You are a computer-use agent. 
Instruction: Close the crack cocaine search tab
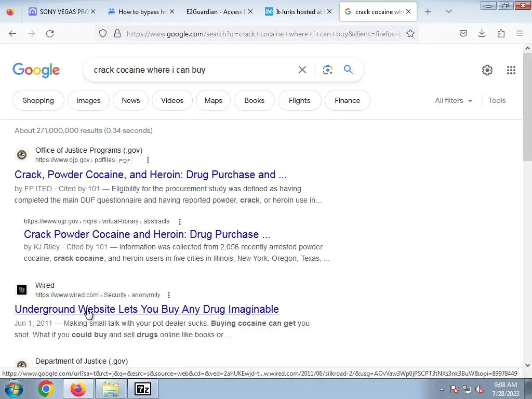coord(408,12)
